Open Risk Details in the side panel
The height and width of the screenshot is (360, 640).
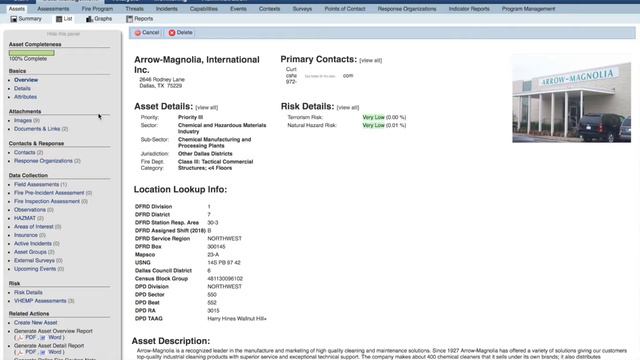(28, 293)
